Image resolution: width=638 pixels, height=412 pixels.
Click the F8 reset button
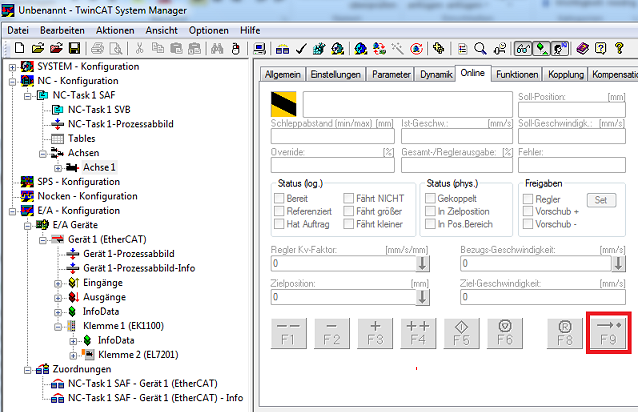(x=565, y=333)
